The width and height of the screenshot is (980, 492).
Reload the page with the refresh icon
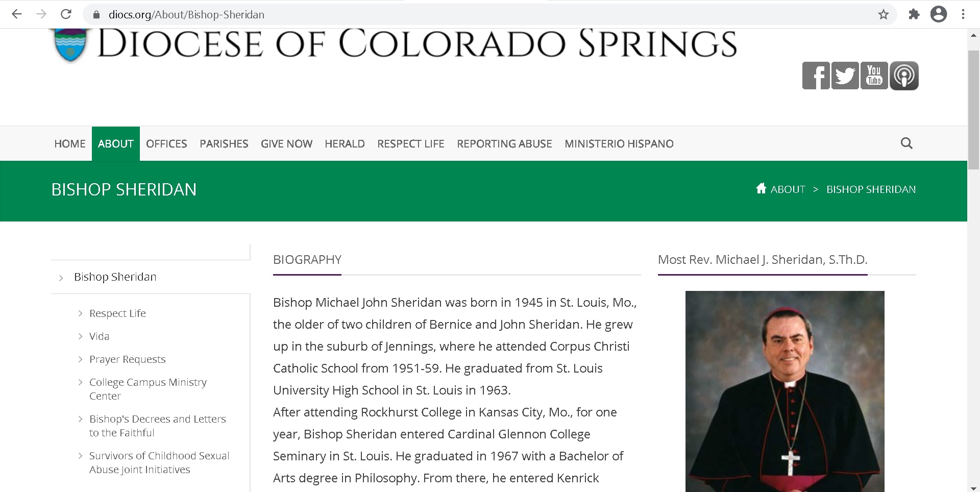[x=66, y=14]
